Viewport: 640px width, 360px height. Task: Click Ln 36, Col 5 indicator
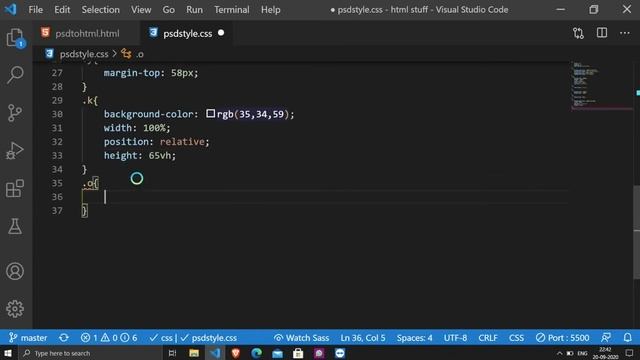click(363, 338)
